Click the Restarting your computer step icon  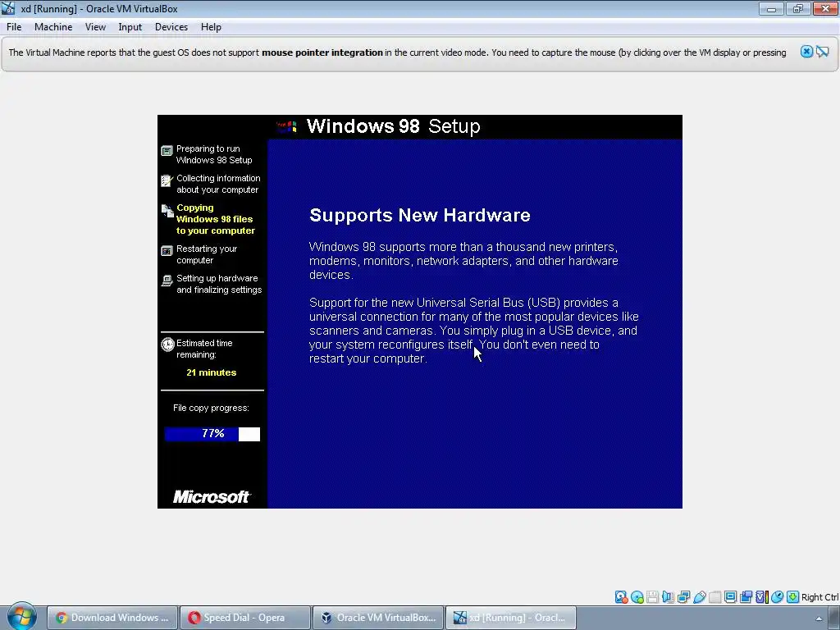coord(167,251)
